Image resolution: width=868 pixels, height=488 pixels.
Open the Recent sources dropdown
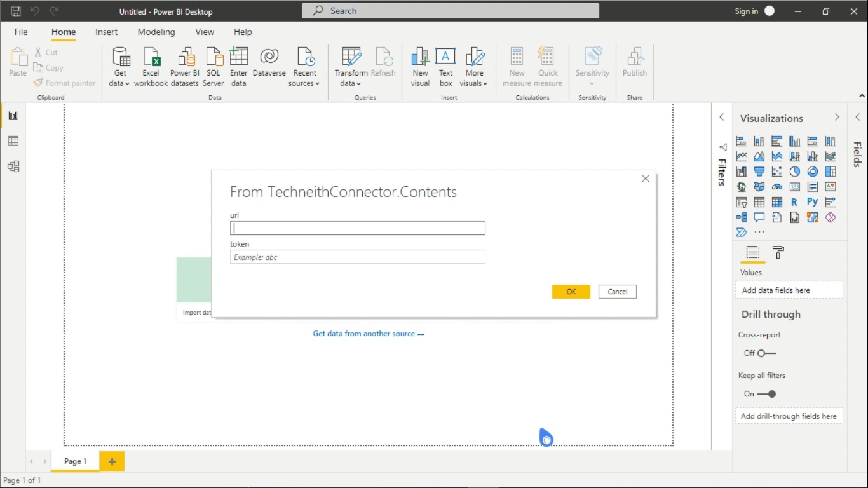click(x=305, y=66)
